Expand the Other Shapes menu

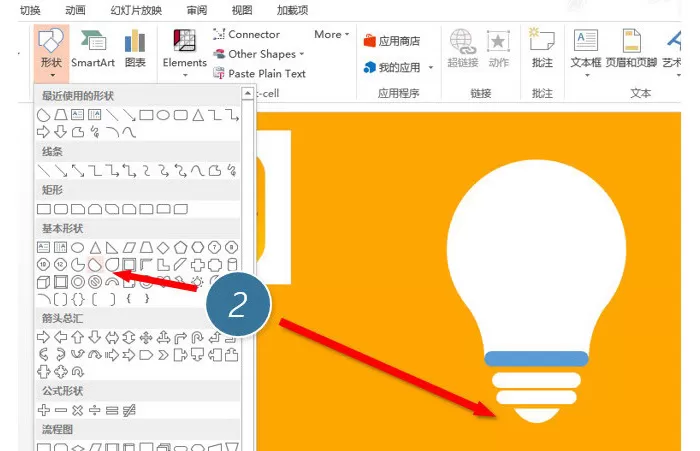(259, 54)
